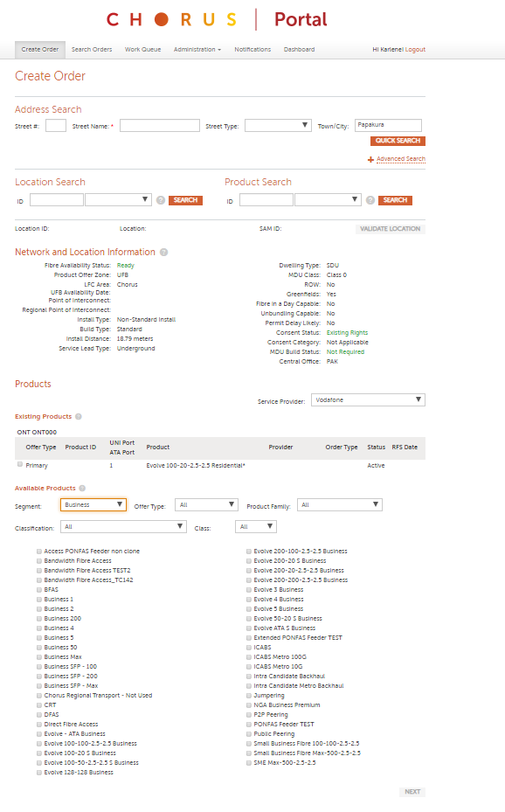The height and width of the screenshot is (812, 505).
Task: Check the Bandwidth Fibre Access product
Action: 39,561
